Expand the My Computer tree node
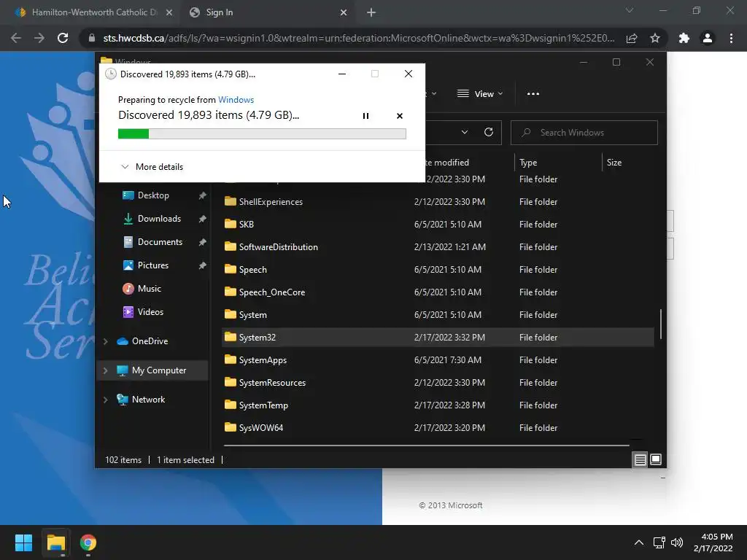Image resolution: width=747 pixels, height=560 pixels. (106, 370)
